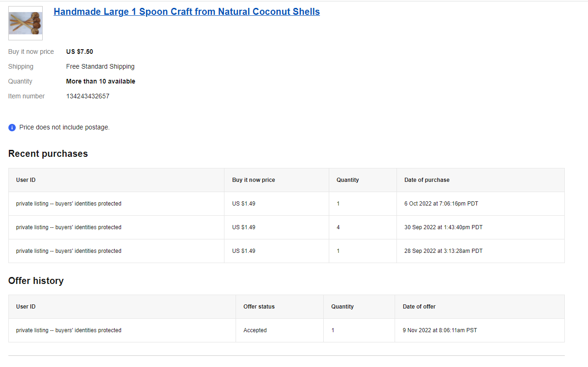588x367 pixels.
Task: Click the Free Standard Shipping text
Action: click(100, 66)
